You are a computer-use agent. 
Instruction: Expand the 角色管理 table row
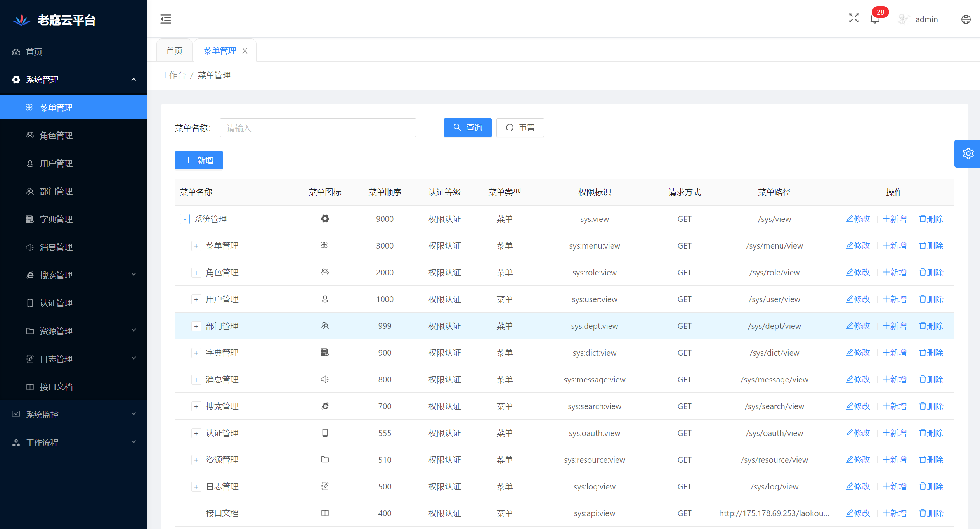[x=196, y=273]
